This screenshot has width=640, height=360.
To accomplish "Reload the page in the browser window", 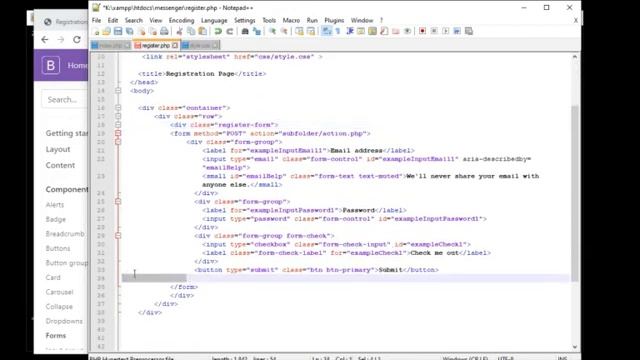I will (x=77, y=40).
